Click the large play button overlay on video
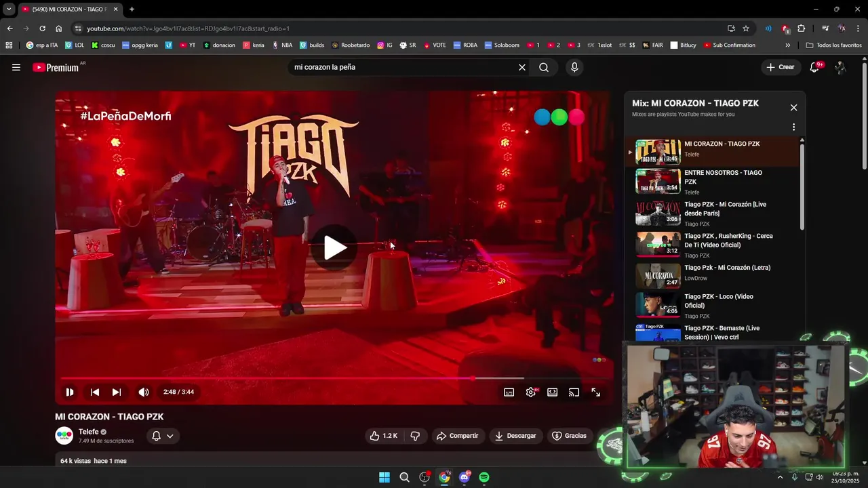The width and height of the screenshot is (868, 488). (334, 247)
